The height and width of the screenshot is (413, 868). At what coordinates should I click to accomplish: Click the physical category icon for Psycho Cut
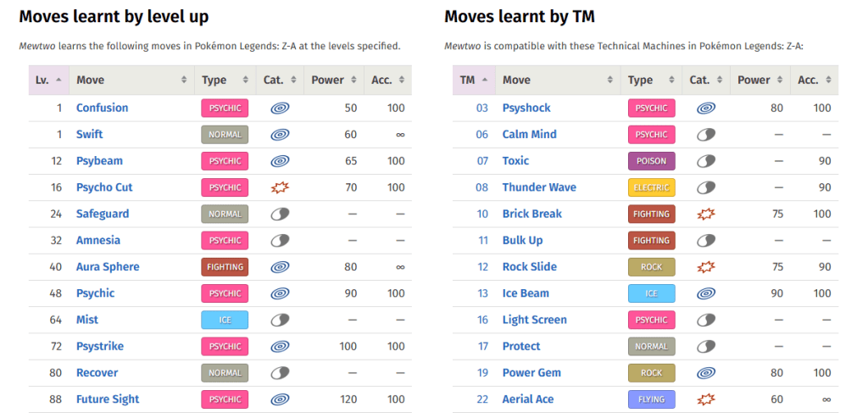click(280, 187)
